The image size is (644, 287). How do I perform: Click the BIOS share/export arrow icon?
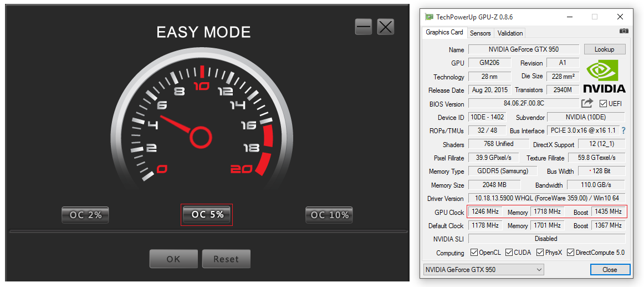pyautogui.click(x=587, y=103)
